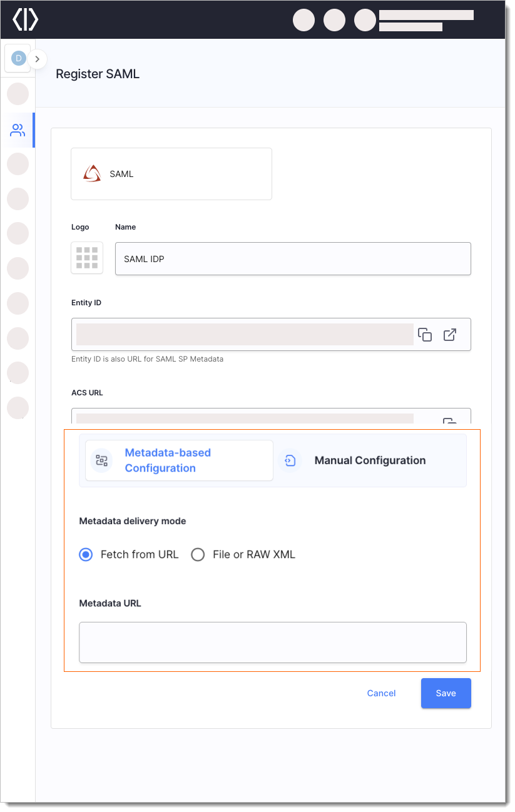Click the Entity ID helper note text

click(148, 359)
